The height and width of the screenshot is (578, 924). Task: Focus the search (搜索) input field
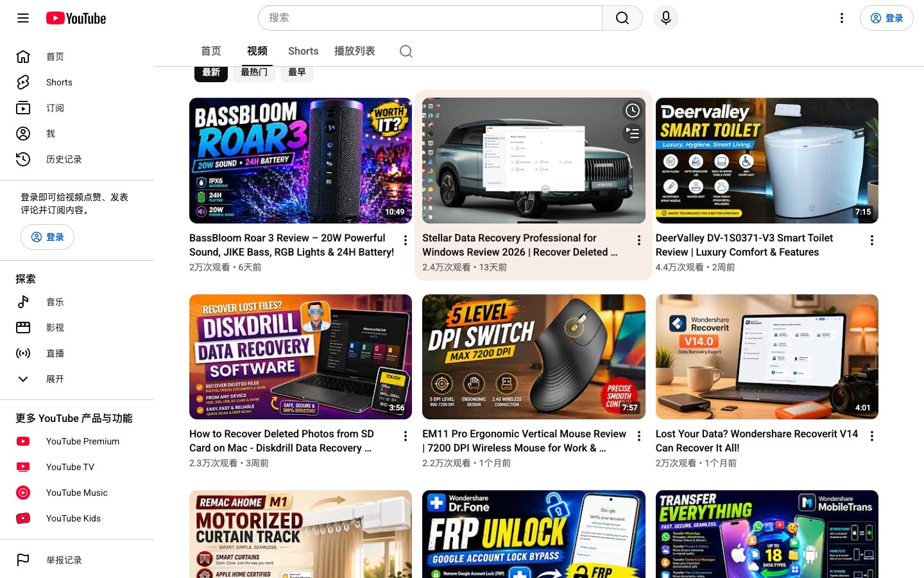coord(430,18)
